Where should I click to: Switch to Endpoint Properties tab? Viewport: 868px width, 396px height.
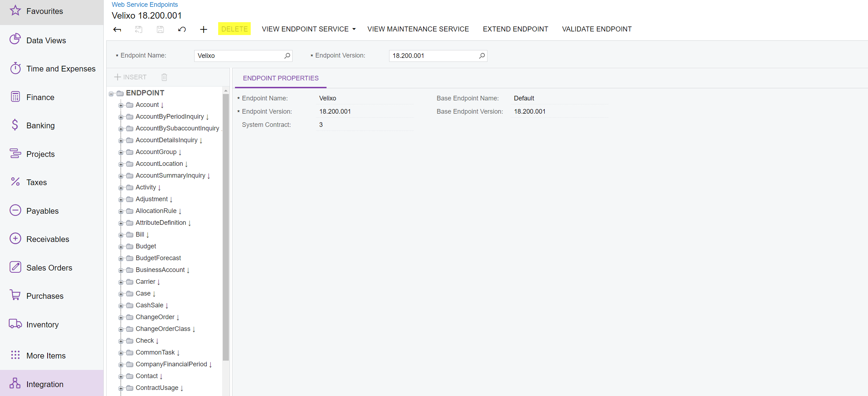[x=281, y=78]
